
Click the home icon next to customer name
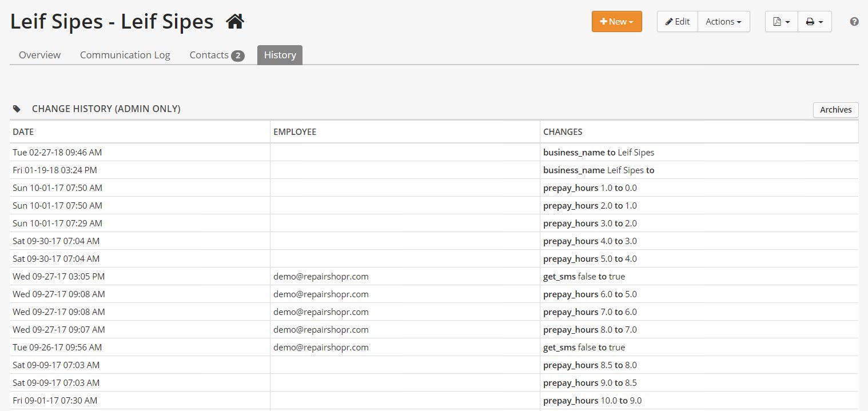coord(235,22)
